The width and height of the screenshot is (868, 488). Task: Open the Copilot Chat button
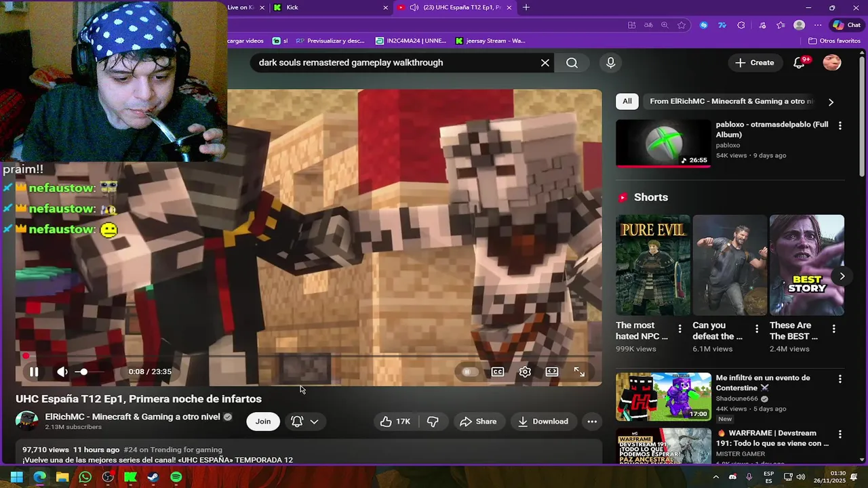pos(846,25)
